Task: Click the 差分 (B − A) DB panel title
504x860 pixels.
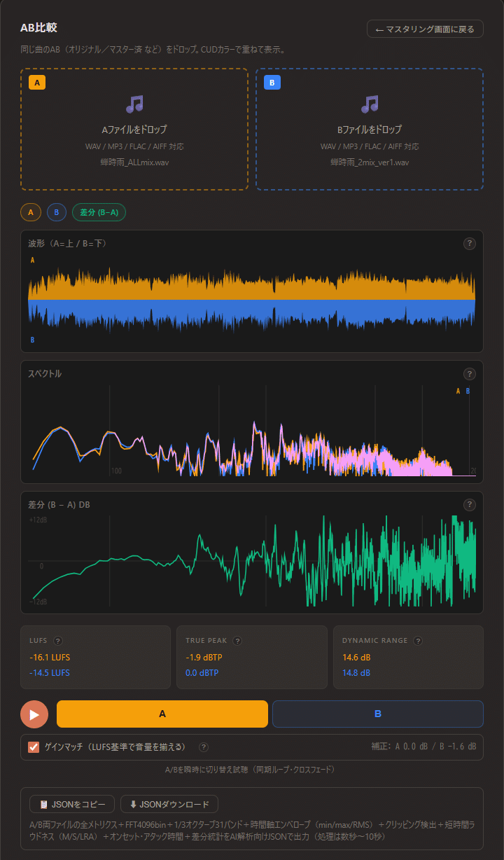Action: (x=59, y=505)
